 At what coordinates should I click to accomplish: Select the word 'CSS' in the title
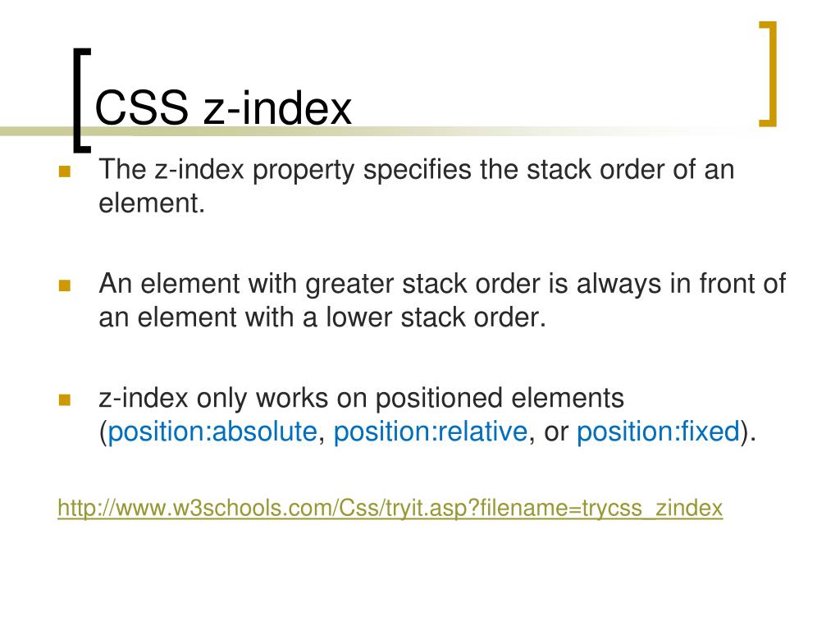pyautogui.click(x=141, y=107)
